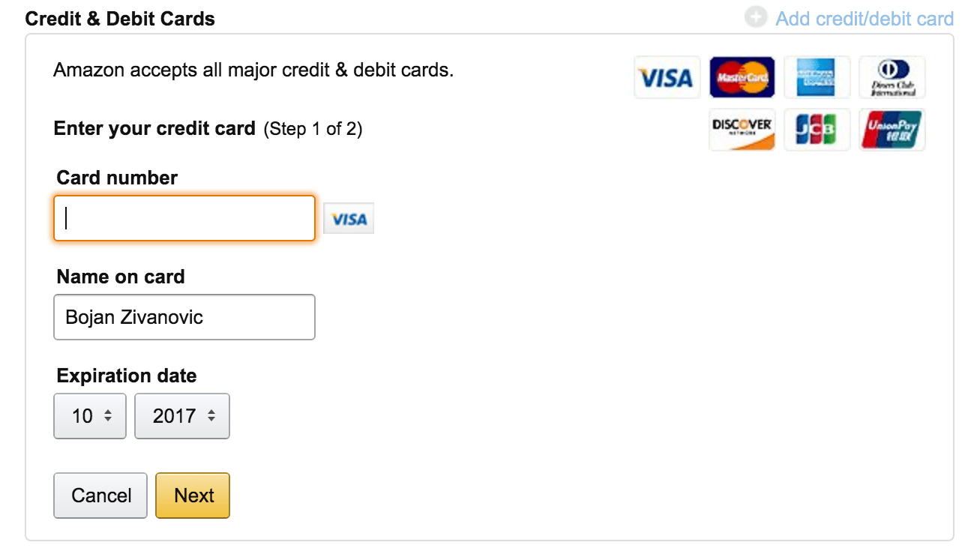The height and width of the screenshot is (560, 971).
Task: Open the expiration year dropdown showing 2017
Action: (181, 416)
